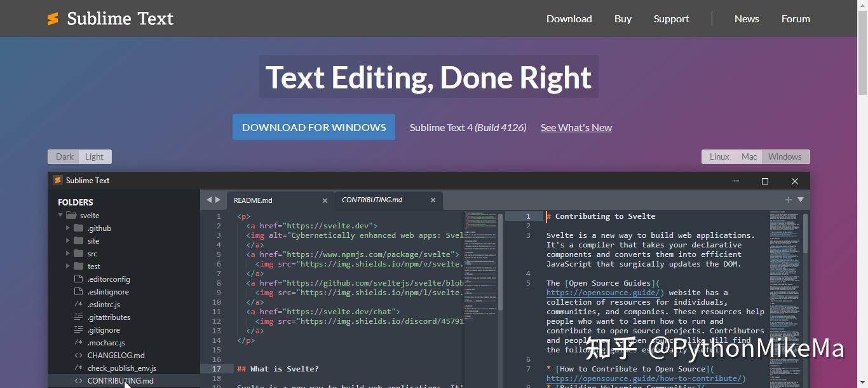
Task: Go to the Support page
Action: pyautogui.click(x=671, y=19)
